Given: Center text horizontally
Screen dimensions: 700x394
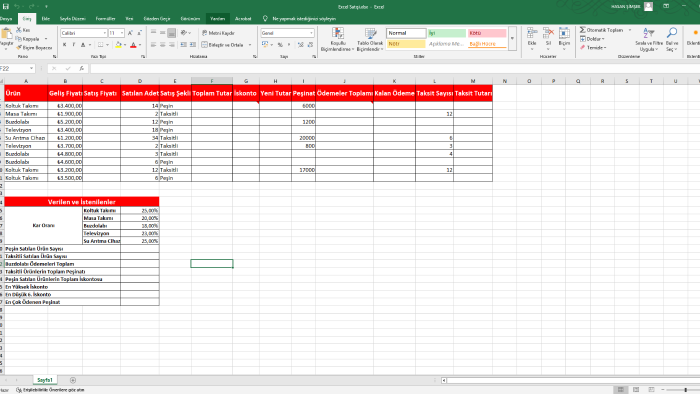Looking at the screenshot, I should point(162,45).
